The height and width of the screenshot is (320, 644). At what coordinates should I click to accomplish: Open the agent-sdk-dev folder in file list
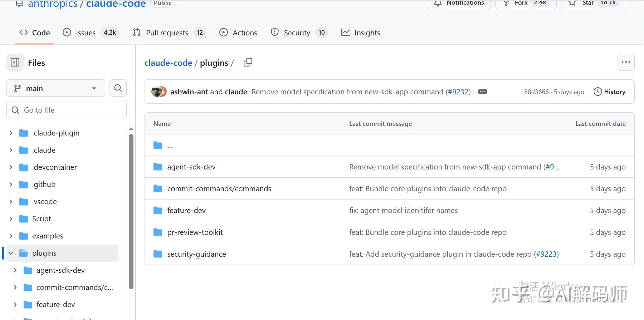191,167
